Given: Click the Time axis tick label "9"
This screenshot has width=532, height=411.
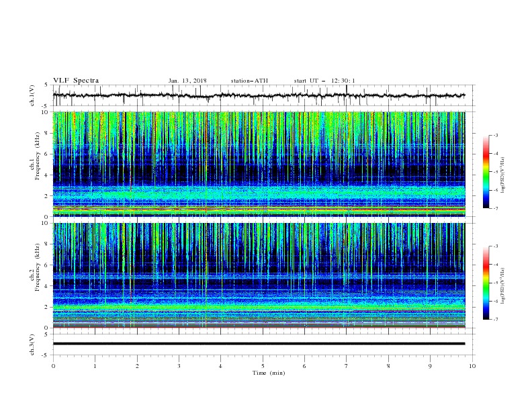Looking at the screenshot, I should pos(430,366).
